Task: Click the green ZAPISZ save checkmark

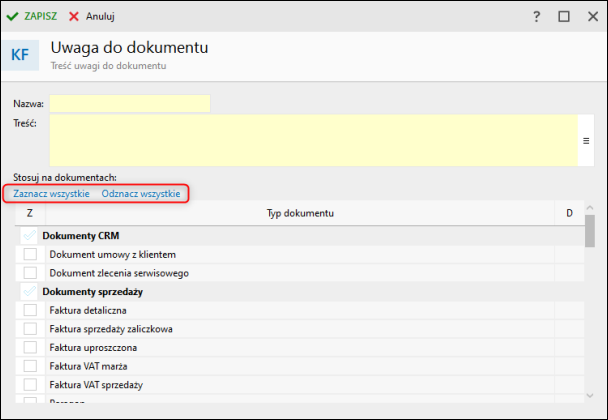Action: pyautogui.click(x=12, y=17)
